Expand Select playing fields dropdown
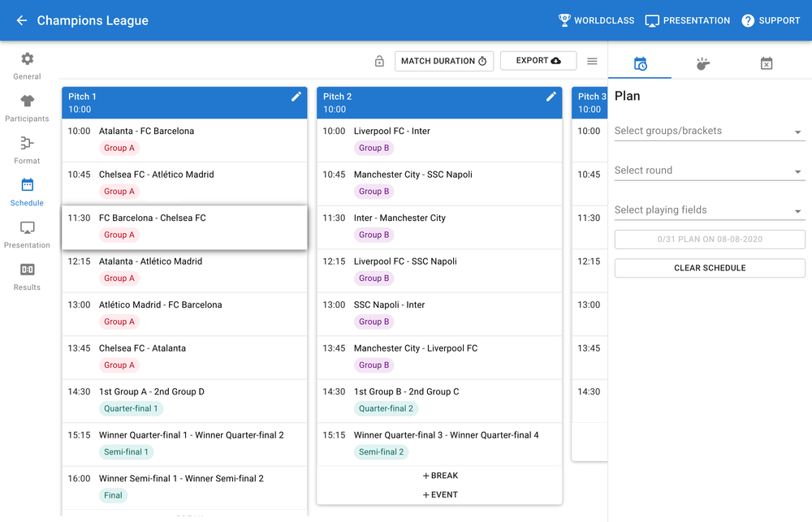This screenshot has width=812, height=522. click(710, 210)
